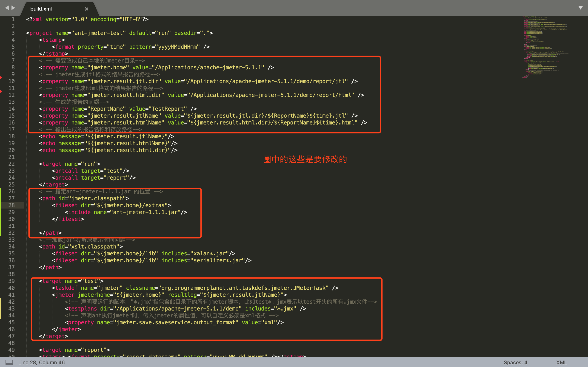Click the echo html.dir message line

108,150
